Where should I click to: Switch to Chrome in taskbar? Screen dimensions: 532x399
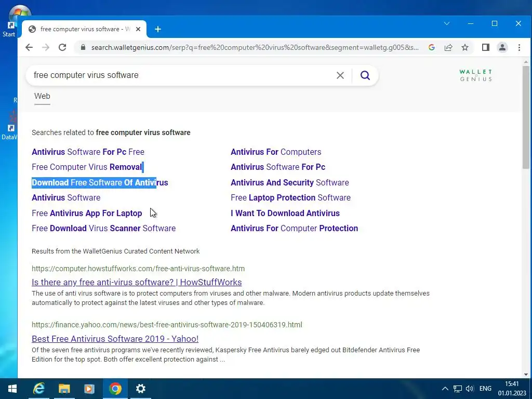coord(115,389)
